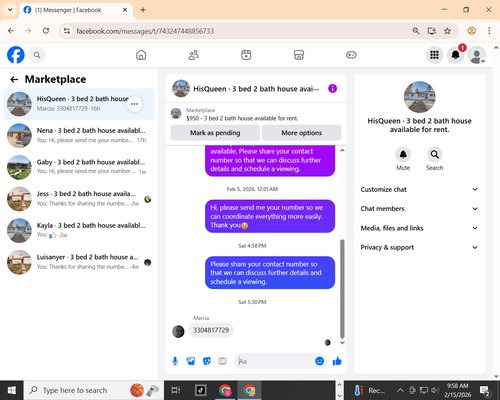The width and height of the screenshot is (500, 400).
Task: Go back from Marketplace chats
Action: pos(14,79)
